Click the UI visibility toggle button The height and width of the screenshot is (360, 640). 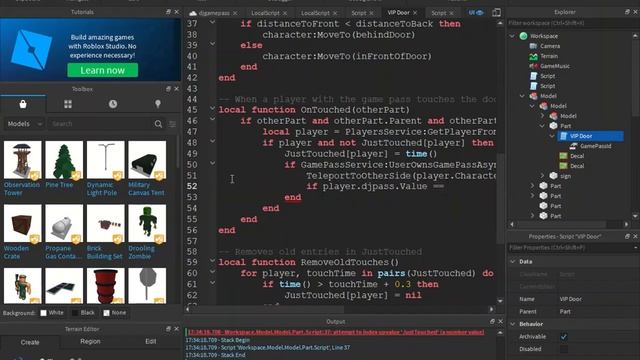[476, 13]
